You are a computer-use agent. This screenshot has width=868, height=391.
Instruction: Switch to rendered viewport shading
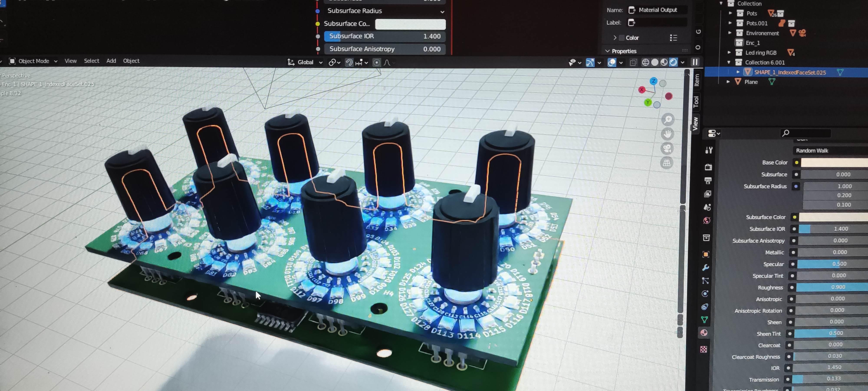(673, 62)
